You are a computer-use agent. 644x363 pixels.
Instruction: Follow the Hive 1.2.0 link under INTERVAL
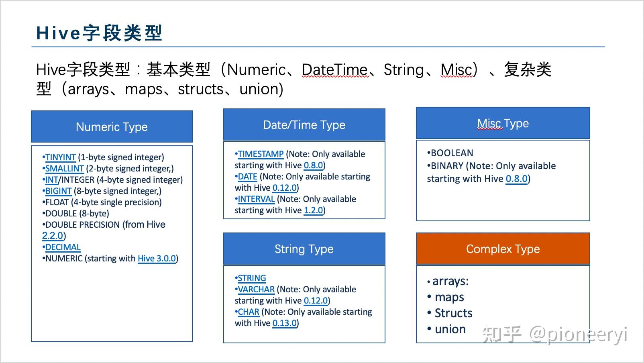(313, 210)
